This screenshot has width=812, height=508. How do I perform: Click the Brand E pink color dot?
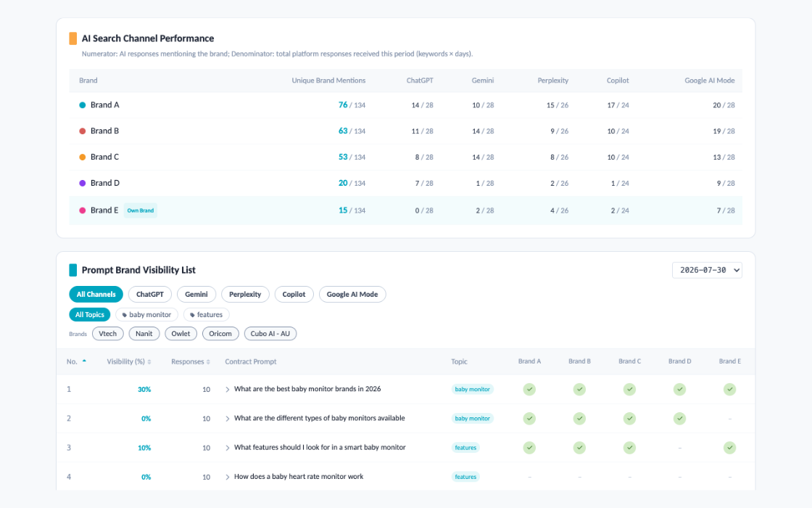tap(83, 210)
